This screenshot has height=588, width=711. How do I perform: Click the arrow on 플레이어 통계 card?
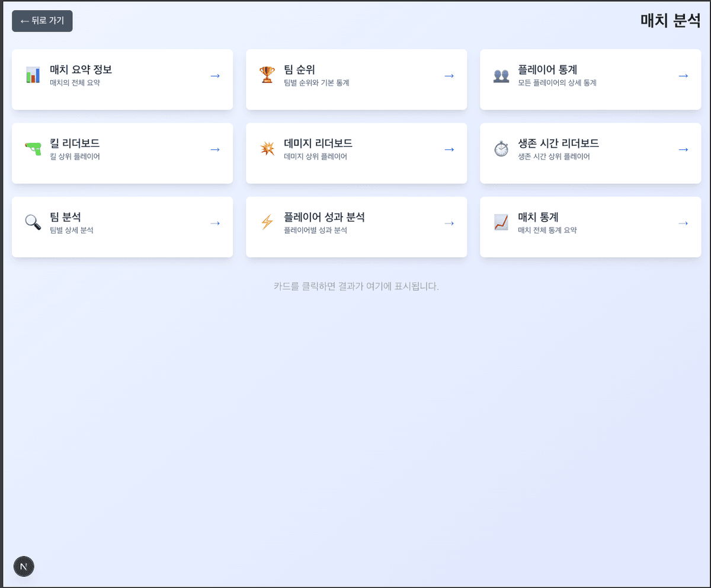coord(683,76)
